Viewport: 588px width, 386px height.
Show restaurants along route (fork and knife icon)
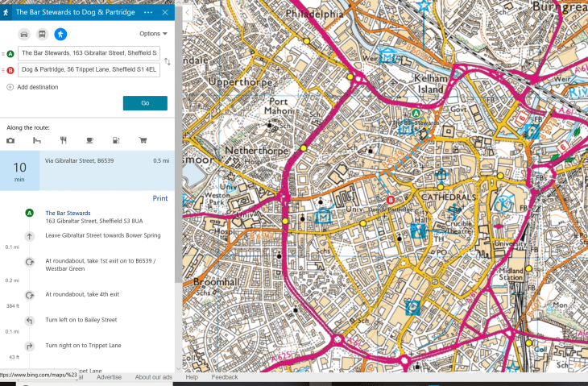(x=64, y=140)
